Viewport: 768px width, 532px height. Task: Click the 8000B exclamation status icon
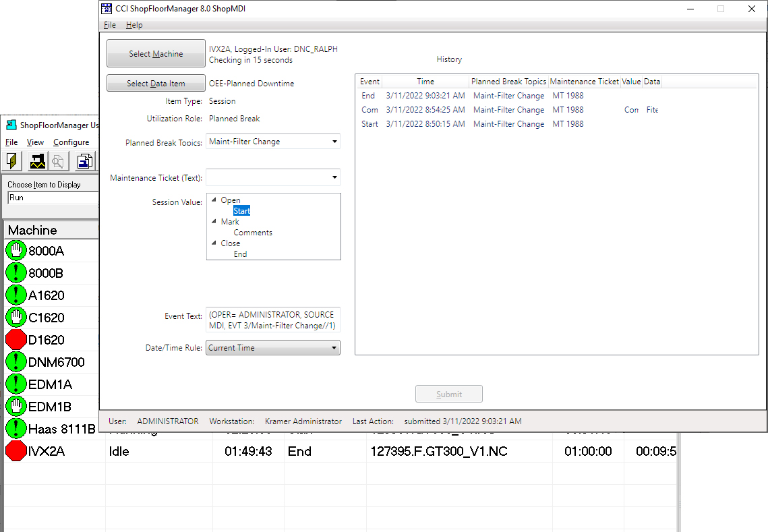pyautogui.click(x=16, y=273)
